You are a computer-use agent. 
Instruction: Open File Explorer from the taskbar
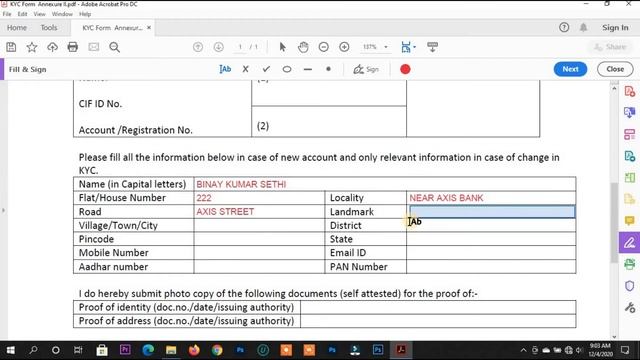(x=171, y=350)
